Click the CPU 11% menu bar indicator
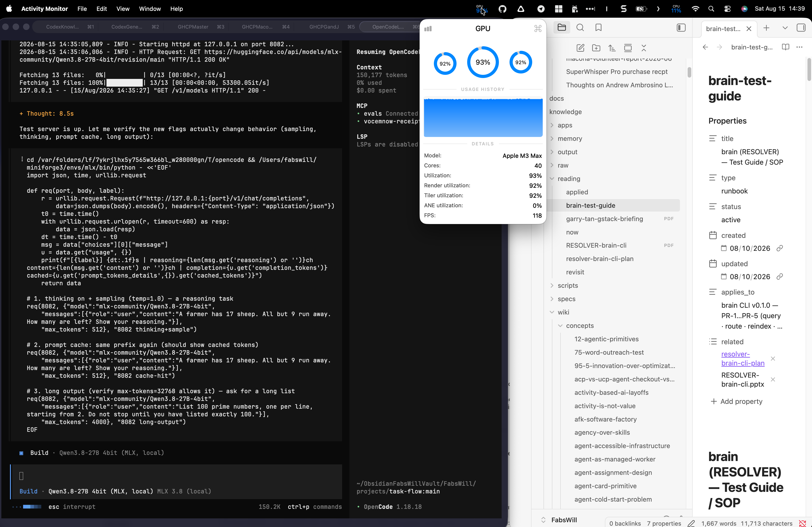 676,9
